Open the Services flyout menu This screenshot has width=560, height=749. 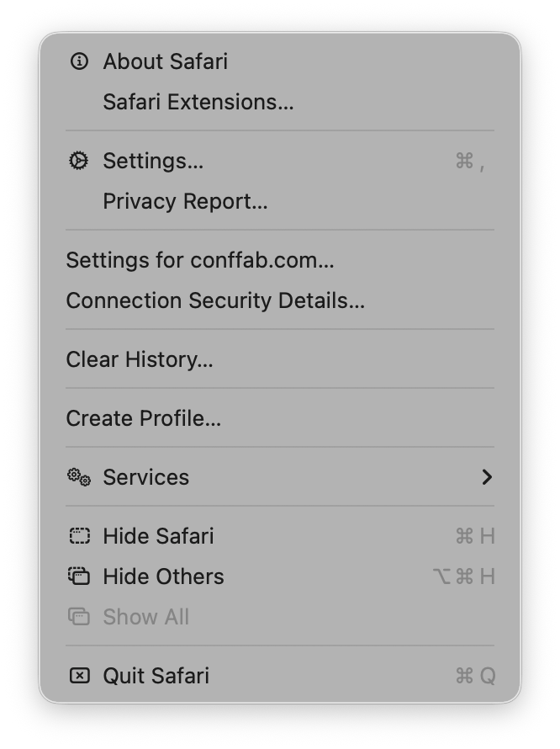[145, 477]
